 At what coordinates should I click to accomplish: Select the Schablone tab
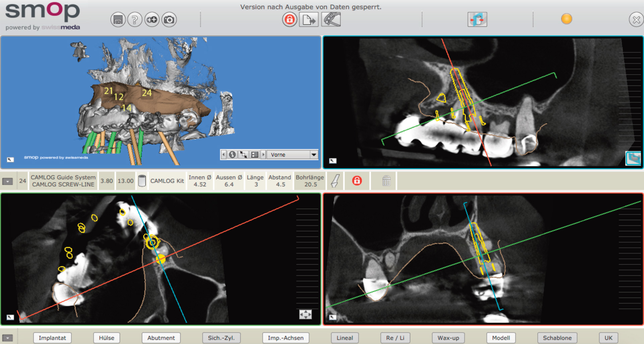point(557,338)
